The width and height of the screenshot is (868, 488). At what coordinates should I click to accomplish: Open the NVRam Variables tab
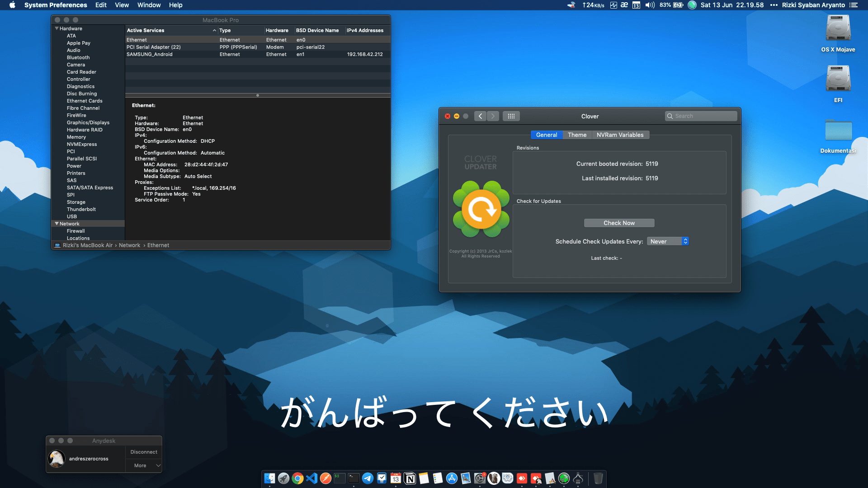(x=620, y=135)
